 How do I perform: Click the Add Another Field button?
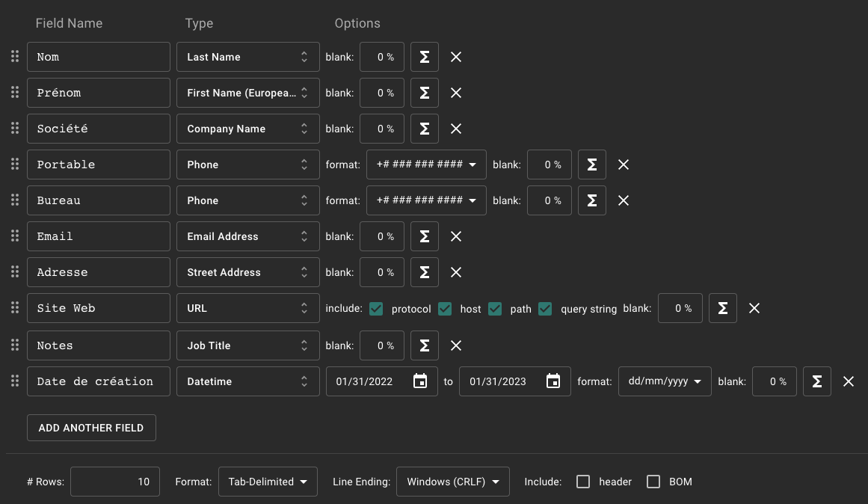coord(91,428)
